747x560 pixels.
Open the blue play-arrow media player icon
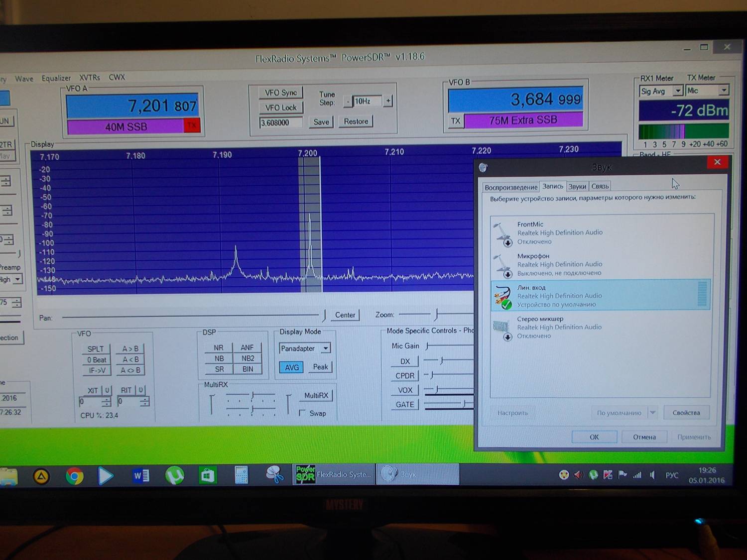(x=105, y=476)
